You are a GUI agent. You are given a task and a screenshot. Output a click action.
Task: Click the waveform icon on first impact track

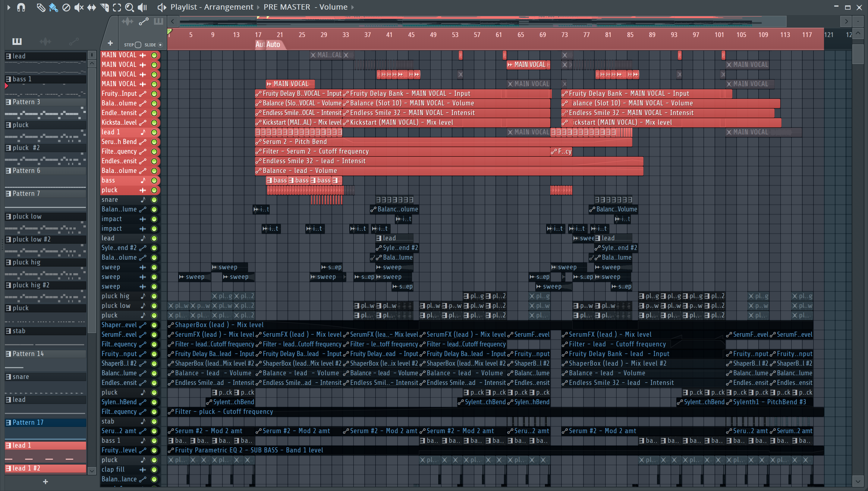143,219
